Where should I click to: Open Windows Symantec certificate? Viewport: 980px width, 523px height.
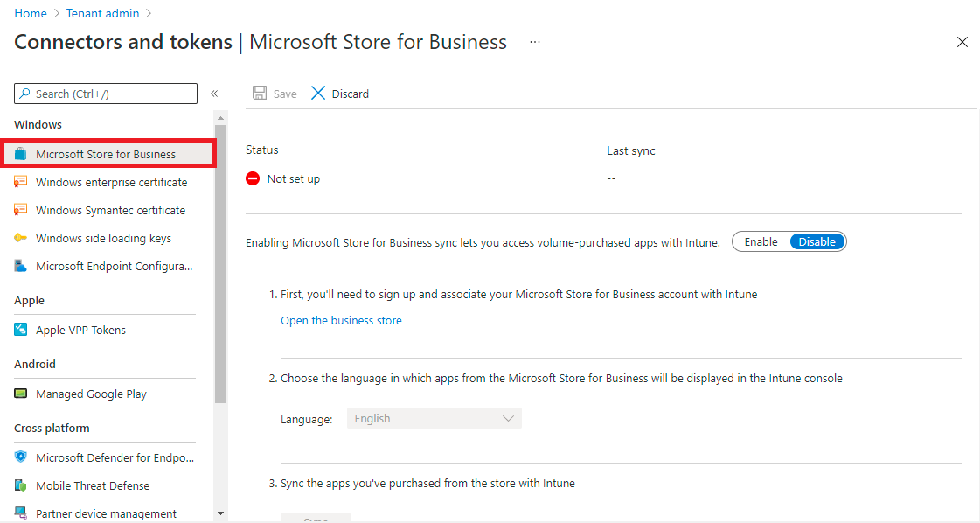(x=111, y=210)
